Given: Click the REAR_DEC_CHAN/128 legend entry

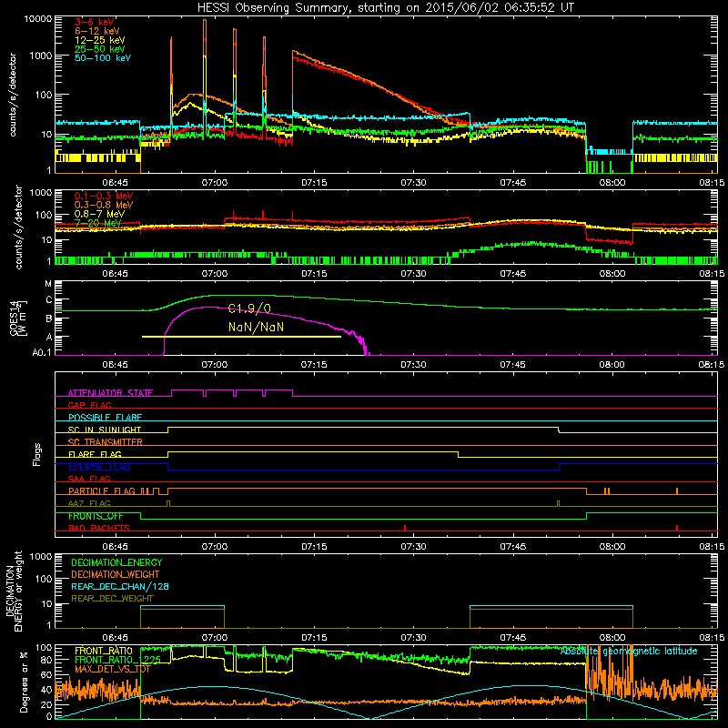Looking at the screenshot, I should (x=120, y=586).
